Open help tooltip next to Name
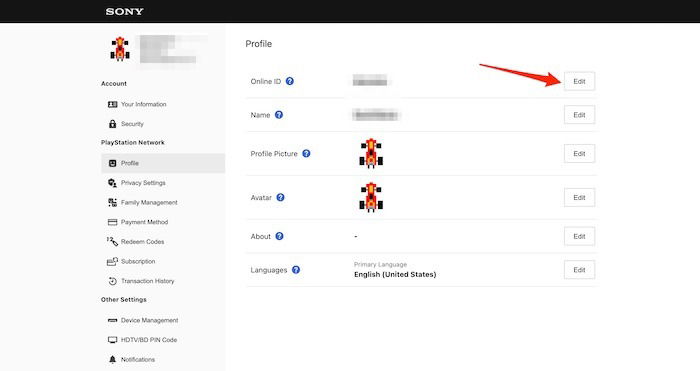The image size is (700, 371). 279,115
